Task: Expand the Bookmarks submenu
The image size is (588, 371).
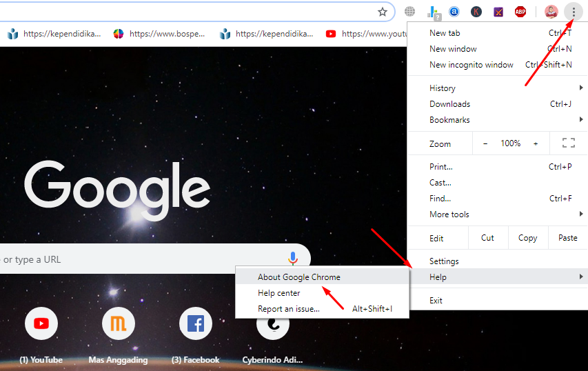Action: pyautogui.click(x=498, y=120)
